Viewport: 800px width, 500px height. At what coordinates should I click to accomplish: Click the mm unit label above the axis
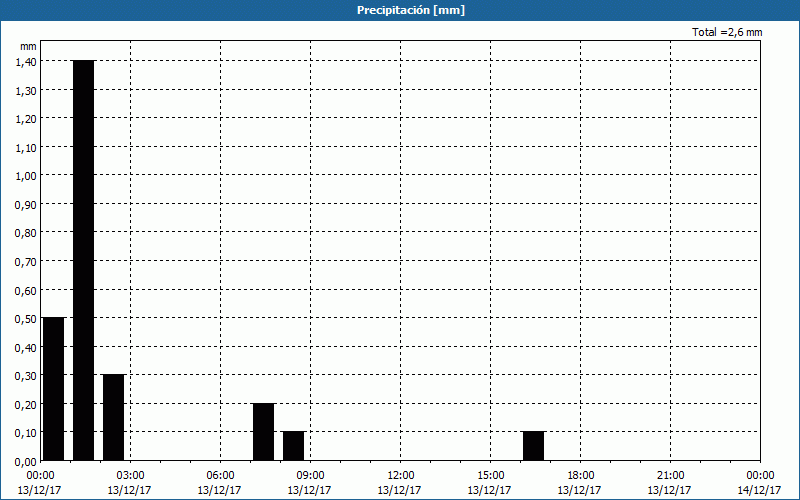(x=29, y=46)
